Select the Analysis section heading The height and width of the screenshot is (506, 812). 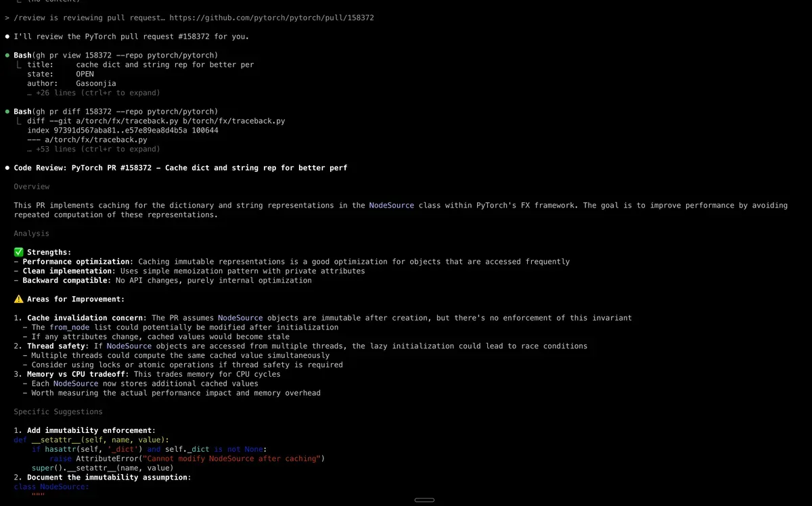32,233
